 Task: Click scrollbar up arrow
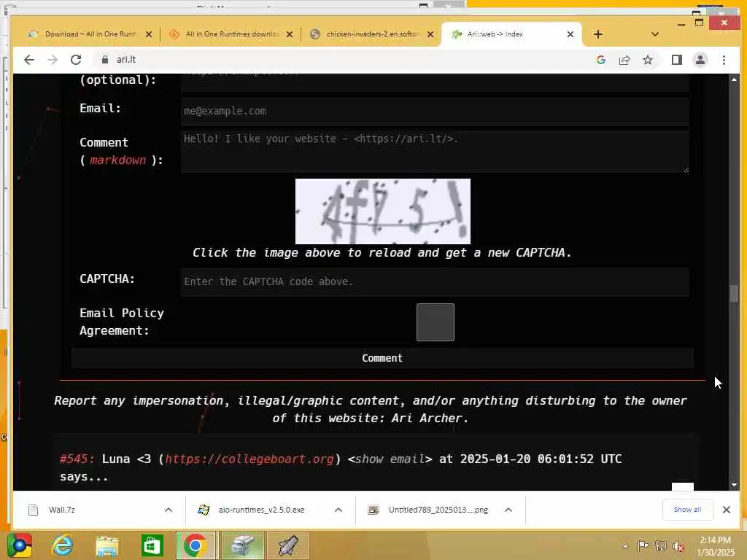pyautogui.click(x=734, y=79)
